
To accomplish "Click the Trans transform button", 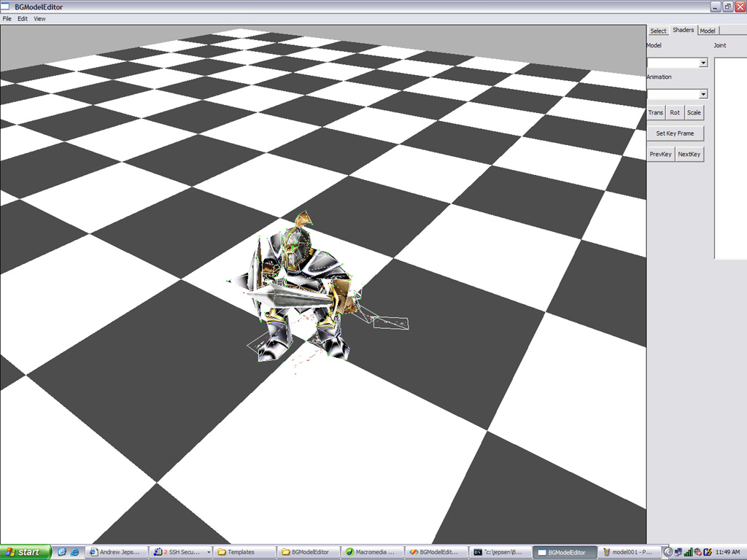I will [656, 113].
